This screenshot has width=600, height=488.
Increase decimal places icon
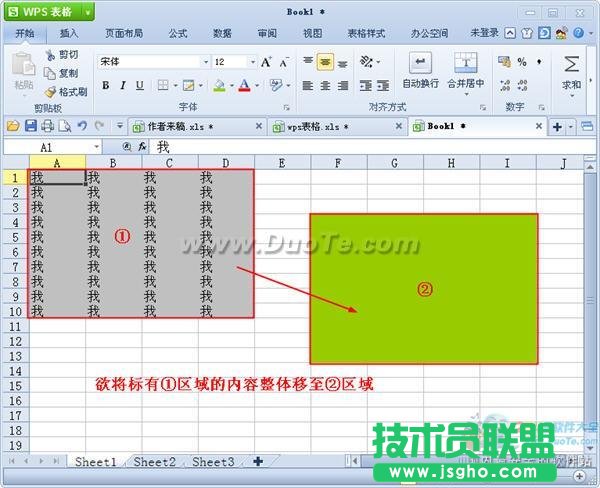pos(505,85)
